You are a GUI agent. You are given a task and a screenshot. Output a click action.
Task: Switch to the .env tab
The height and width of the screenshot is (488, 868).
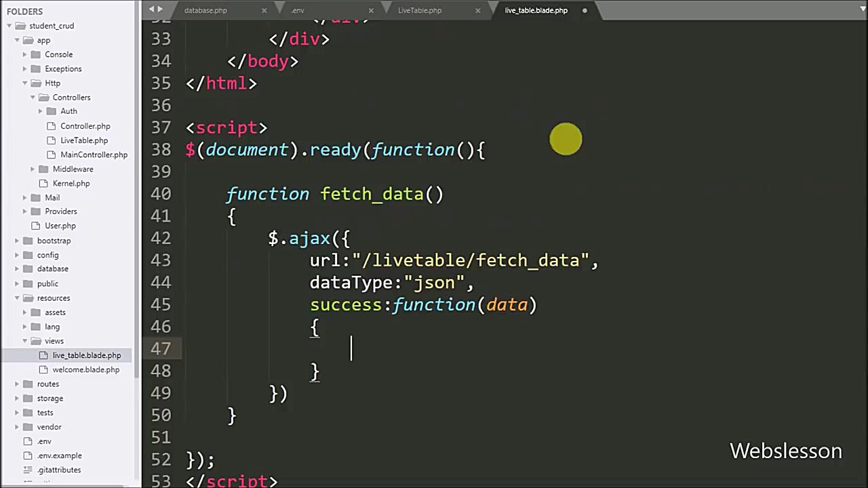coord(298,10)
